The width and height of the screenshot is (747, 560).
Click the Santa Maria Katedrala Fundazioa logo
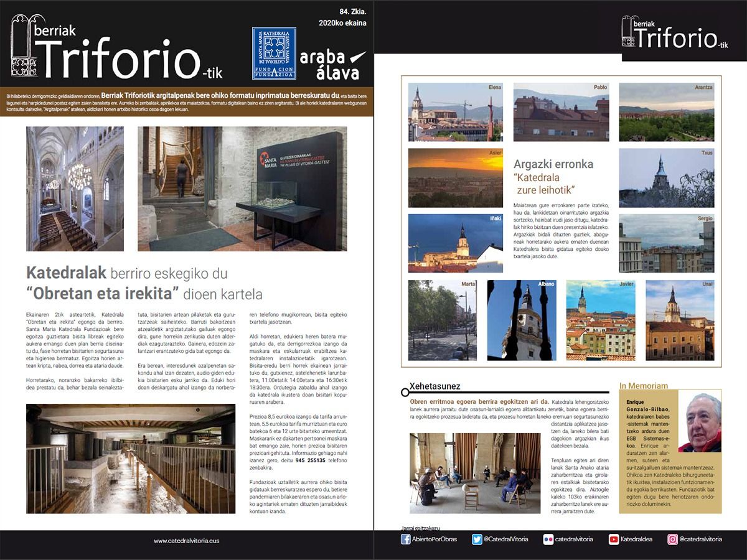[x=274, y=54]
